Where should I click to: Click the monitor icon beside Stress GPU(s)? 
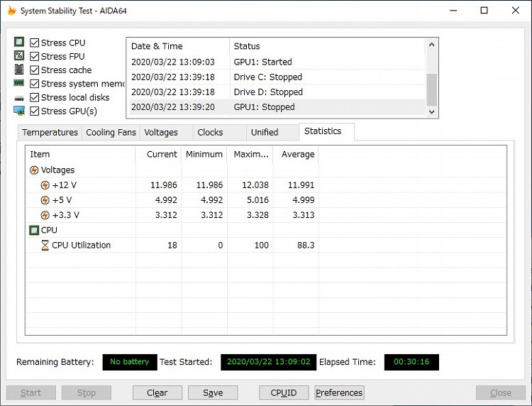click(x=19, y=111)
